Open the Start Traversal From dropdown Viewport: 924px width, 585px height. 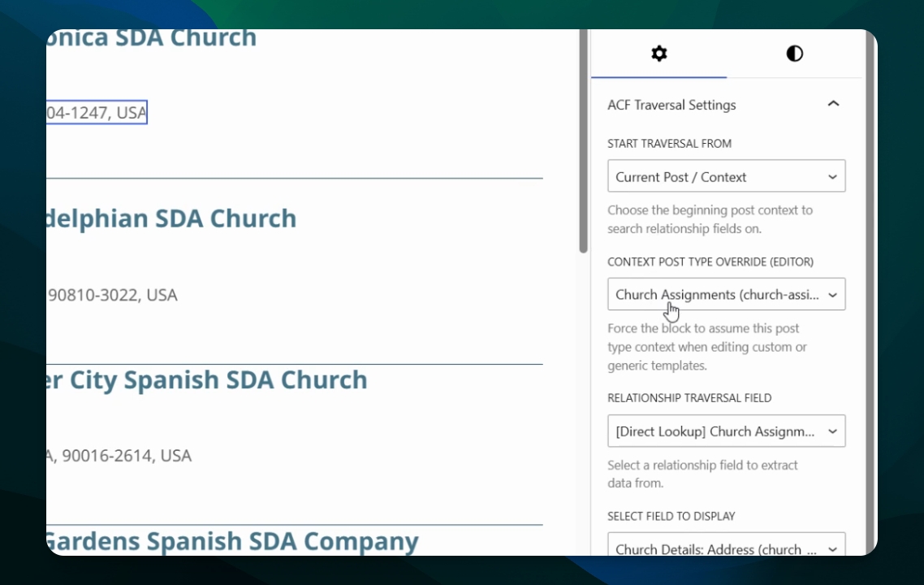pyautogui.click(x=726, y=175)
